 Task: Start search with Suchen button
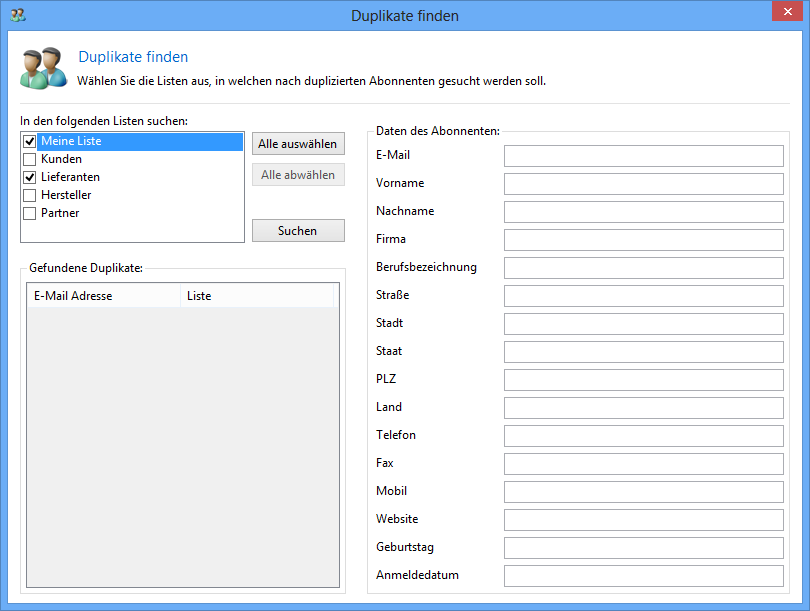298,231
